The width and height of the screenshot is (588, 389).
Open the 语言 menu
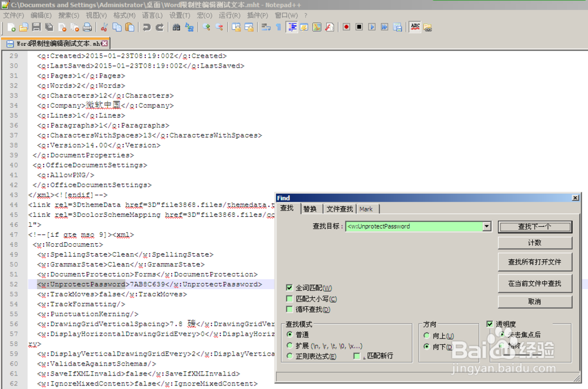pos(152,15)
